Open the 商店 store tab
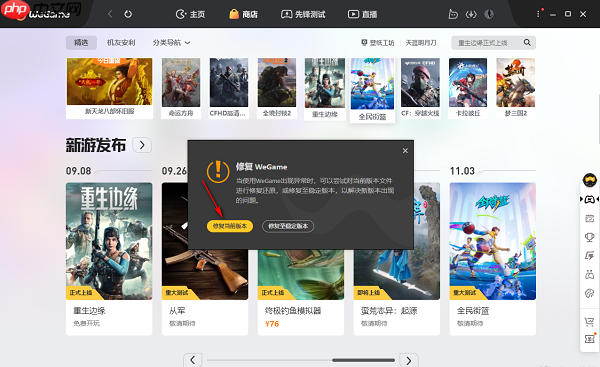This screenshot has width=600, height=367. tap(243, 15)
